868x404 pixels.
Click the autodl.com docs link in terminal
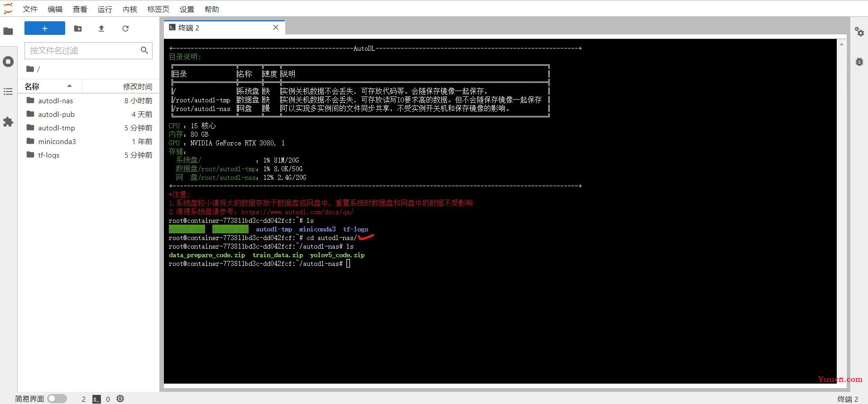[x=297, y=212]
